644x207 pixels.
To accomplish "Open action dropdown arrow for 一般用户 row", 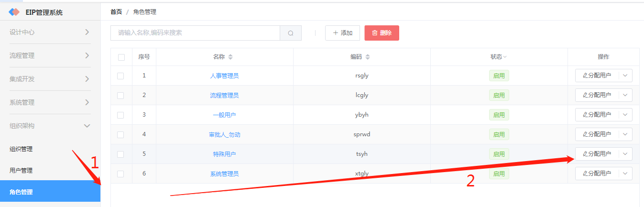I will 625,115.
